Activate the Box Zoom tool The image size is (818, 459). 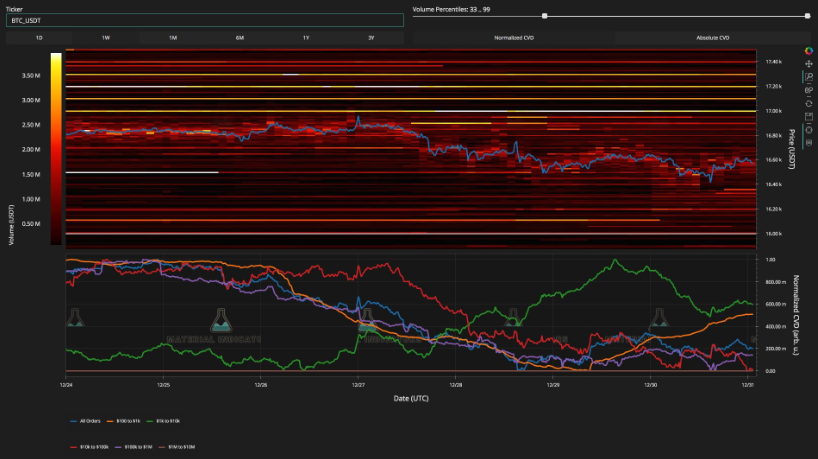(x=808, y=77)
